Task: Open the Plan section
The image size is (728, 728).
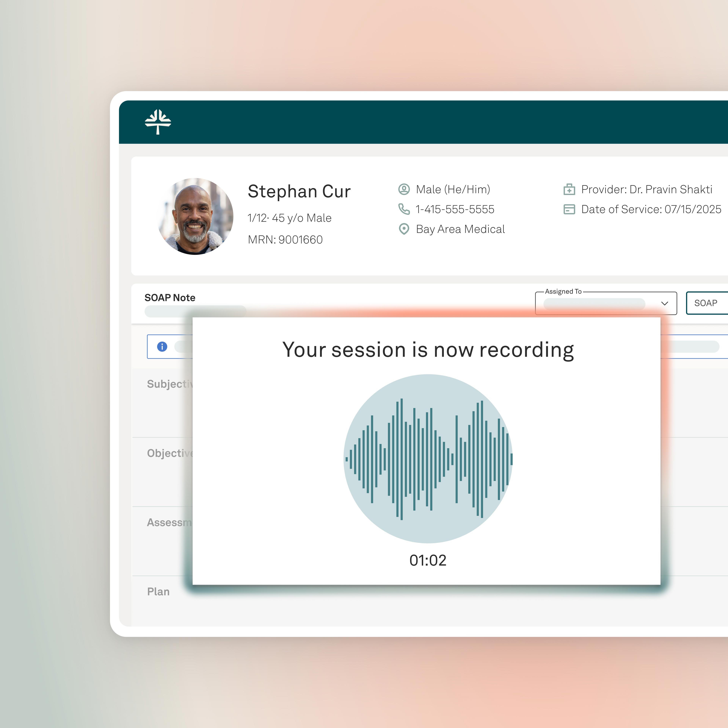Action: pos(158,591)
